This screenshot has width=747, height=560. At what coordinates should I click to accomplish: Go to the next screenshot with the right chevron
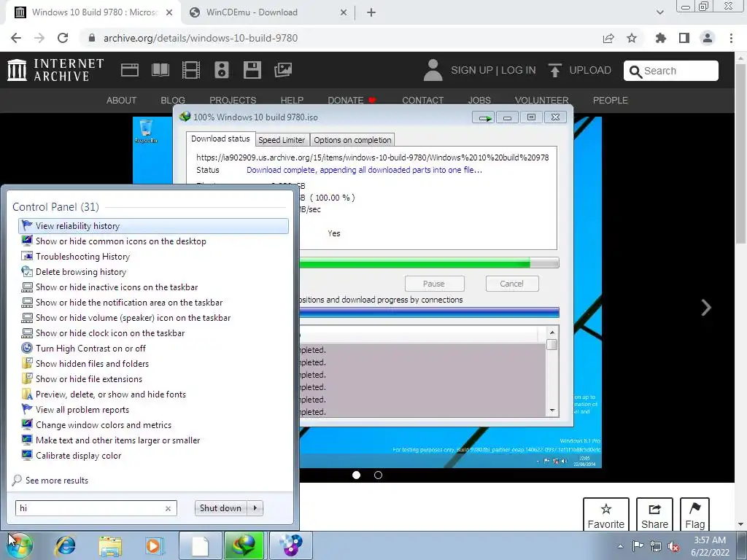click(706, 308)
